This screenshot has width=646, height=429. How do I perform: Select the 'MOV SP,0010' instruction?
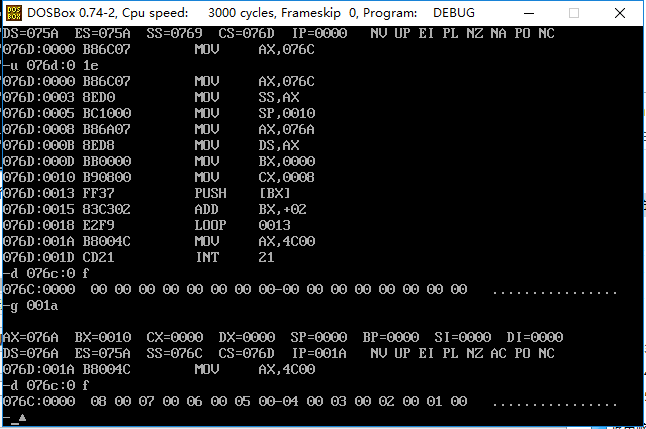click(255, 113)
